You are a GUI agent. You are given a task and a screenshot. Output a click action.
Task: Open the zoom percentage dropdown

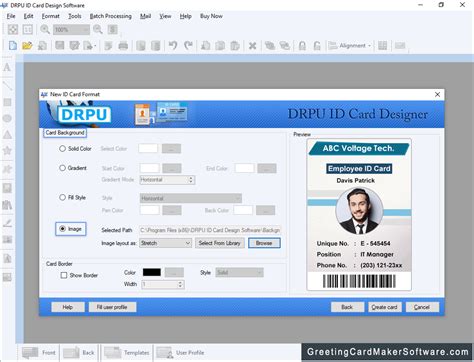point(71,30)
